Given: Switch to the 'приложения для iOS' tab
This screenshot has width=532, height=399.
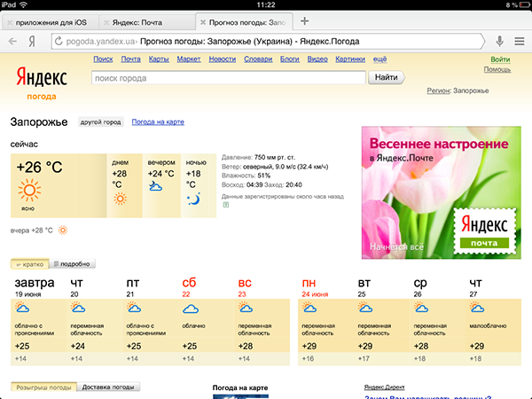Looking at the screenshot, I should tap(51, 23).
